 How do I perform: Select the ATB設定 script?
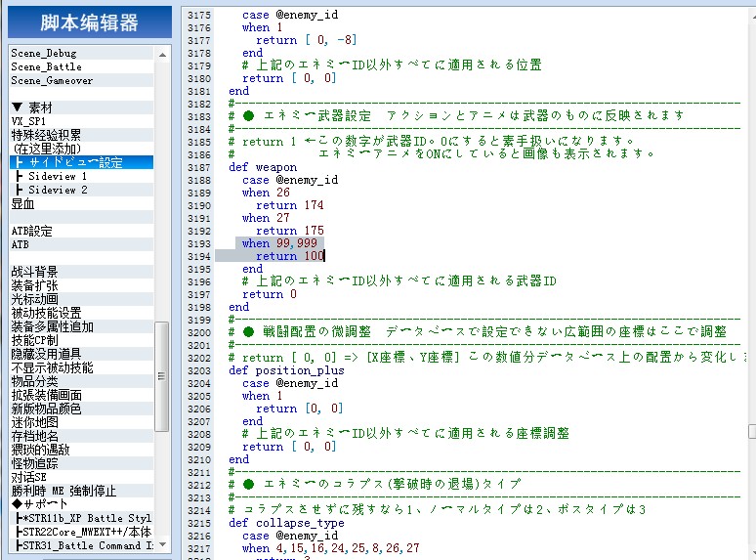(x=81, y=231)
